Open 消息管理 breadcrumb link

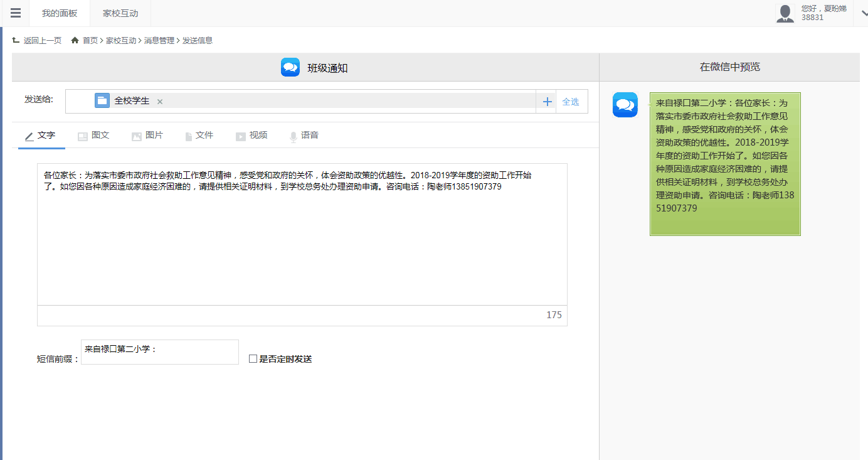[159, 40]
